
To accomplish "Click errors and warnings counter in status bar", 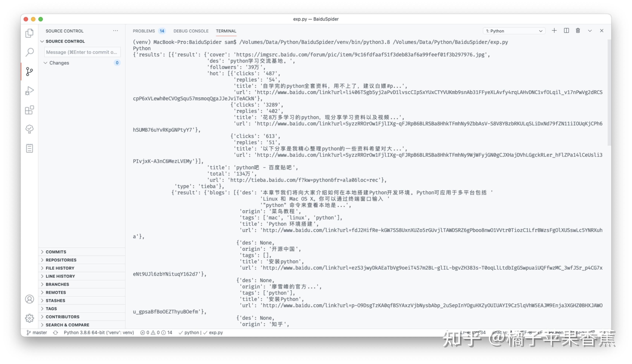I will (x=156, y=332).
